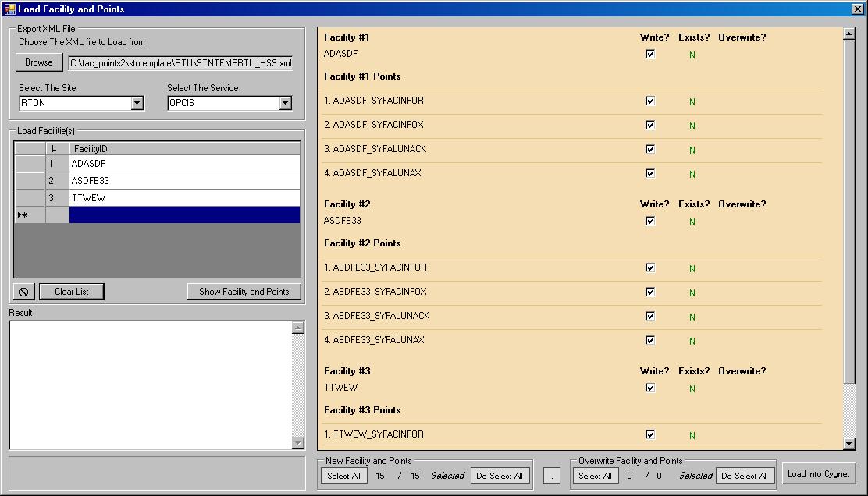Viewport: 868px width, 496px height.
Task: Select the FacilityID column header
Action: 185,148
